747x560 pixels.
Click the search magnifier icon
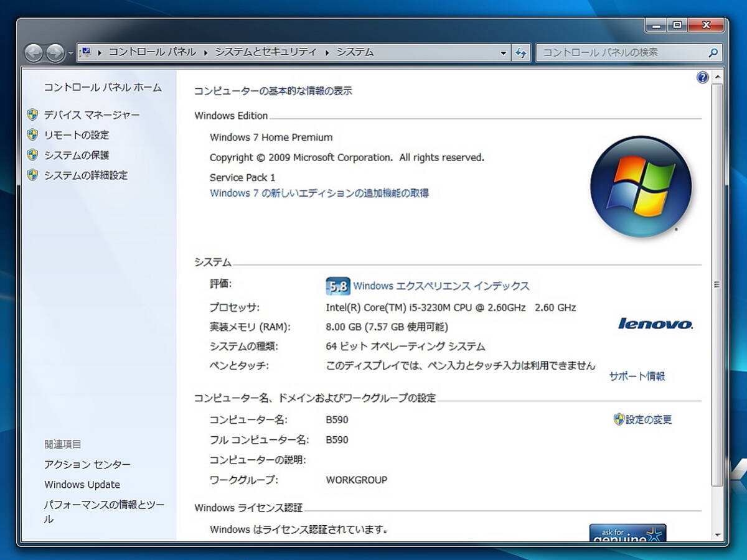(713, 53)
